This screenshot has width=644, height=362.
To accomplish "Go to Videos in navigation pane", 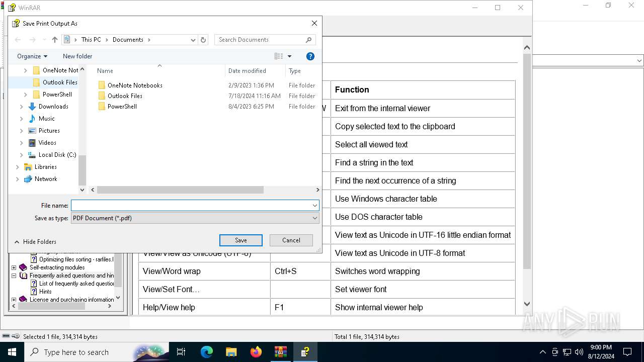I will 47,143.
